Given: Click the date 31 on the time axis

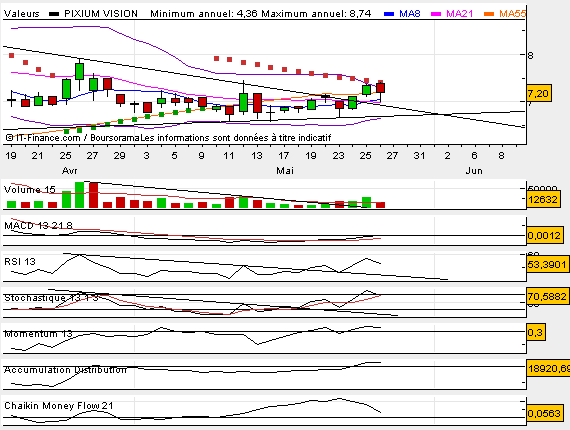Looking at the screenshot, I should [x=419, y=156].
